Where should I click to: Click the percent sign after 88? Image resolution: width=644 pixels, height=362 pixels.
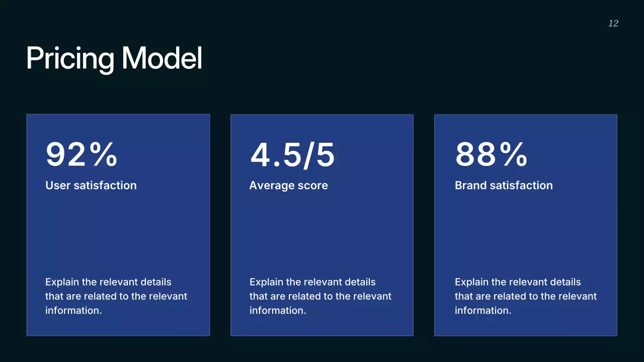pos(514,154)
